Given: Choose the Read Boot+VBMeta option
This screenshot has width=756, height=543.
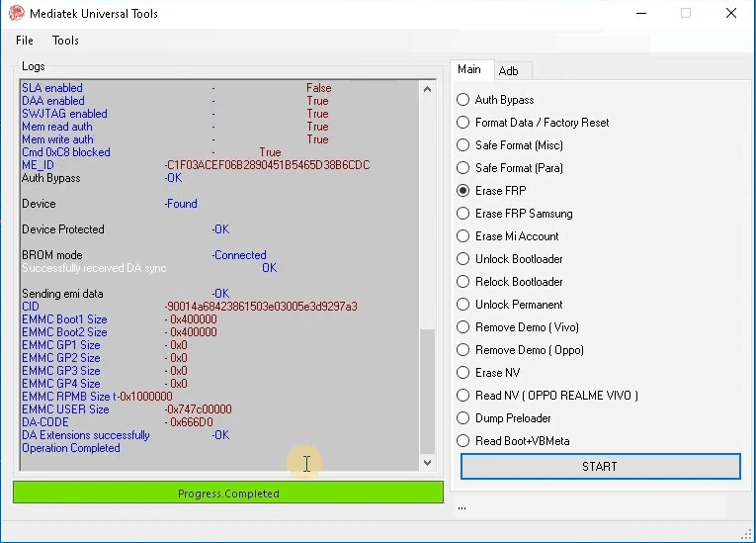Looking at the screenshot, I should click(x=462, y=441).
